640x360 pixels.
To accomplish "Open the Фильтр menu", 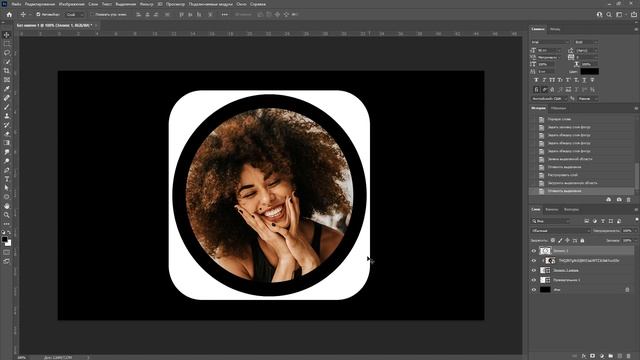I will (146, 4).
